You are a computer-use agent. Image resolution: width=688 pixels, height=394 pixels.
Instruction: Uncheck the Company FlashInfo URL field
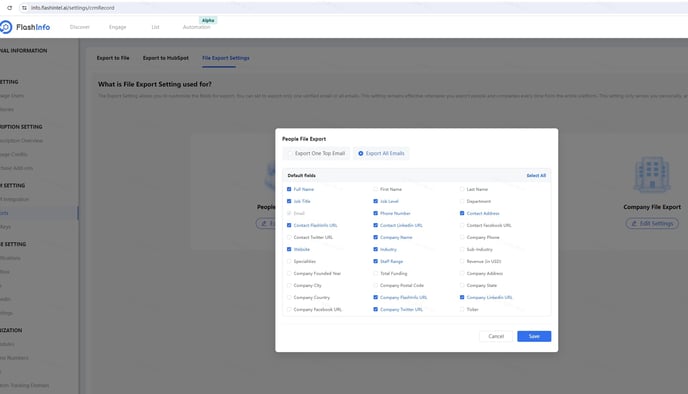tap(375, 297)
